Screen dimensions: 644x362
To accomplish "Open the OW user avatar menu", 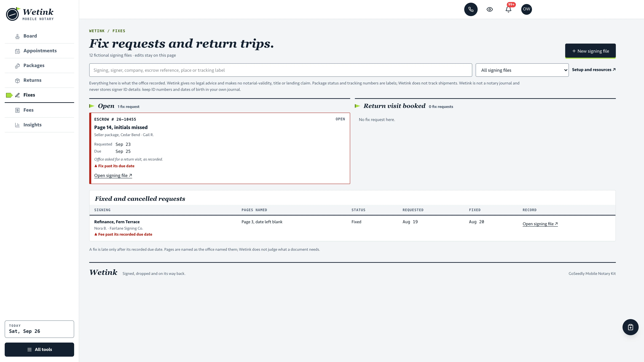I will (x=526, y=9).
